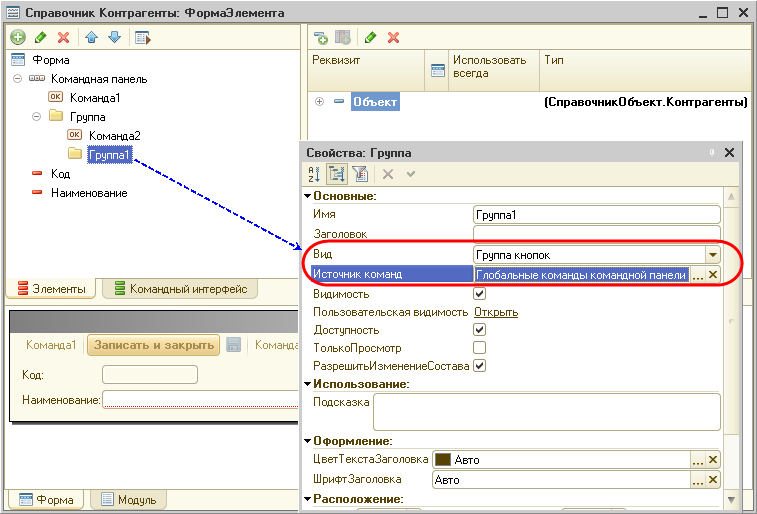This screenshot has width=757, height=514.
Task: Toggle the Видимость checkbox
Action: point(479,294)
